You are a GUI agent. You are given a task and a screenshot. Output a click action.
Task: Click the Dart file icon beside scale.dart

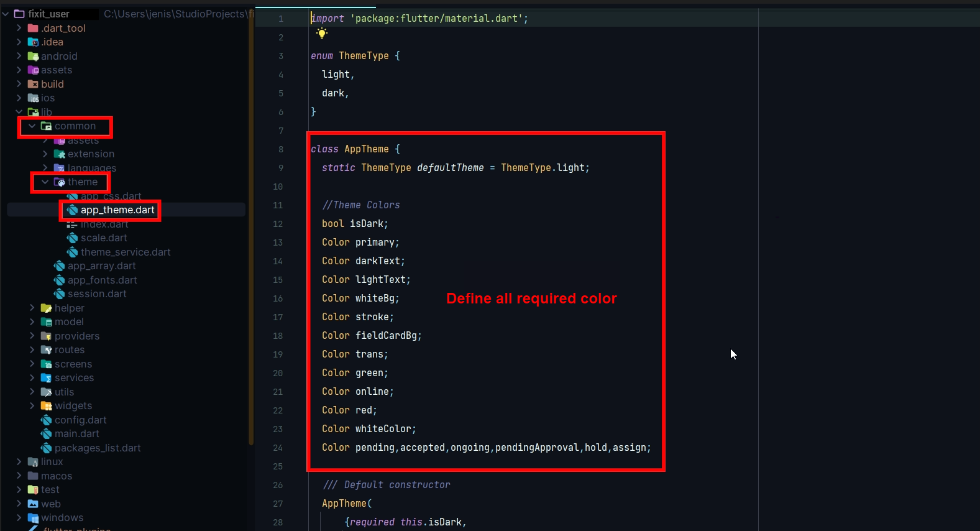[x=73, y=238]
